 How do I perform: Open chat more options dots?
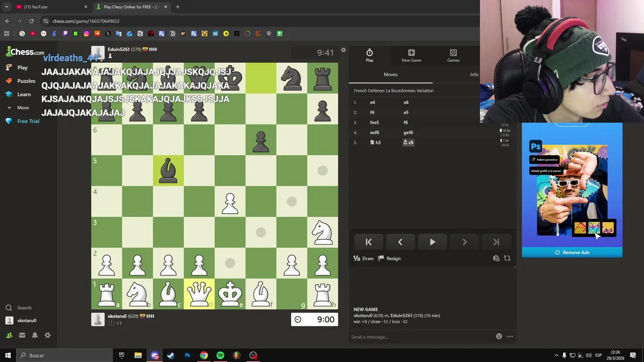pos(510,336)
